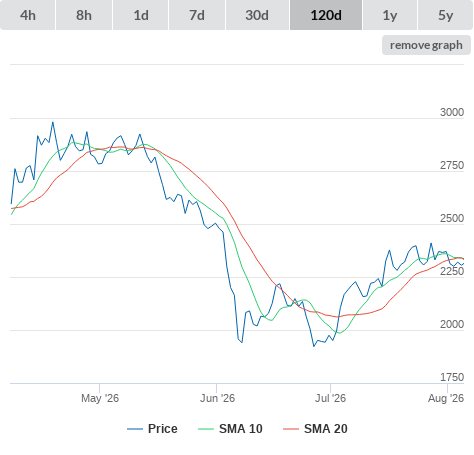Show the 30d price history
The width and height of the screenshot is (474, 455).
257,15
